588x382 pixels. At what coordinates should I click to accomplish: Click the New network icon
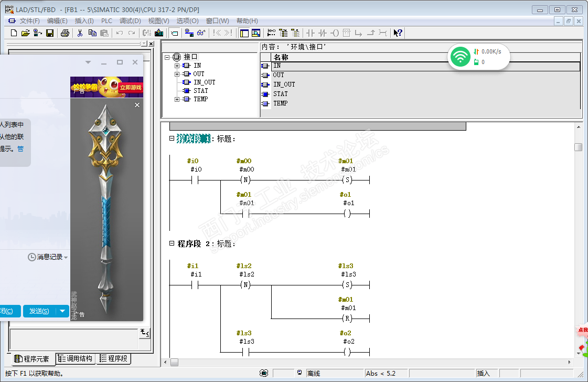pos(272,33)
